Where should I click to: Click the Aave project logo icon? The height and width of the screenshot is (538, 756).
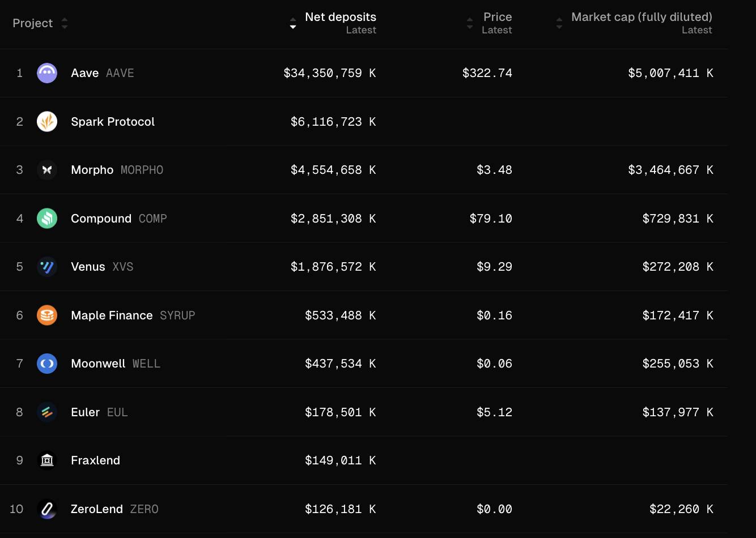coord(47,73)
